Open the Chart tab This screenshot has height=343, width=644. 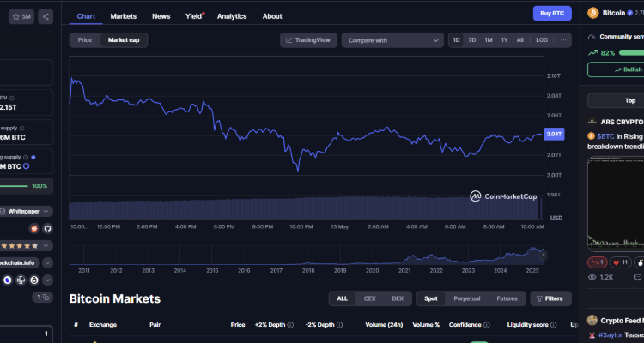click(x=86, y=16)
